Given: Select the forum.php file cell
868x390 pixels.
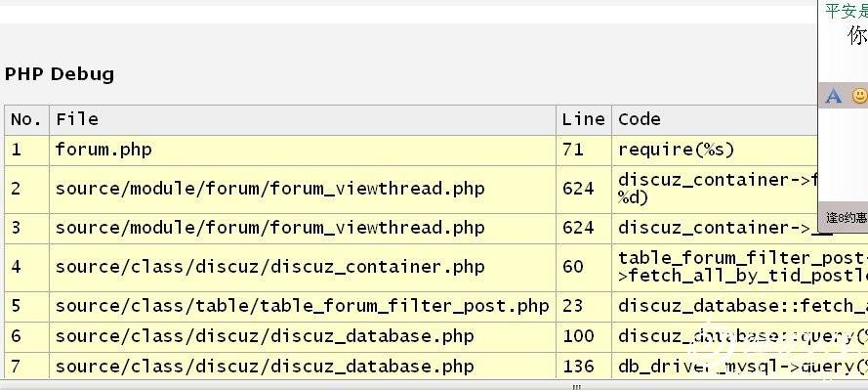Looking at the screenshot, I should point(303,151).
